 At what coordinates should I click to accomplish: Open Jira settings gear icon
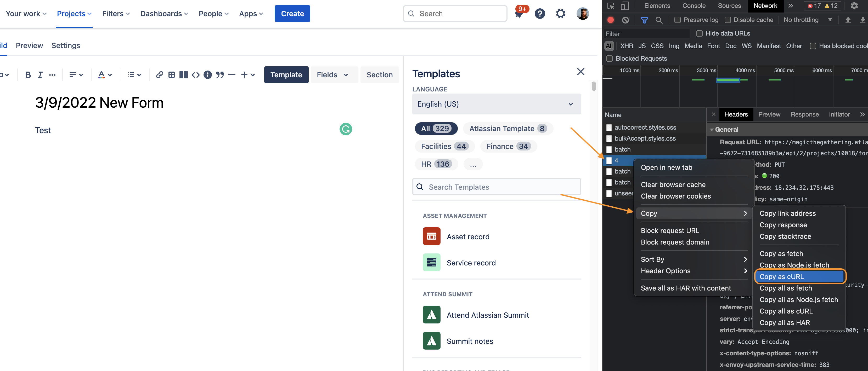pos(560,14)
